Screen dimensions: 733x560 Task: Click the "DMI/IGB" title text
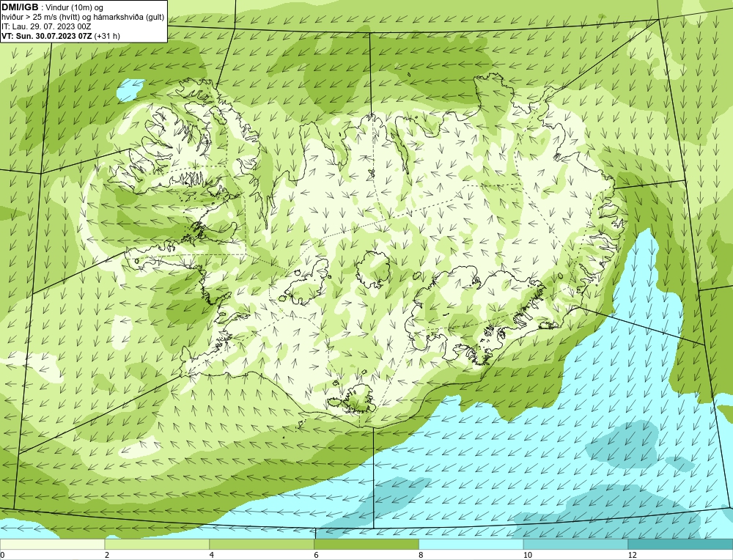(20, 7)
